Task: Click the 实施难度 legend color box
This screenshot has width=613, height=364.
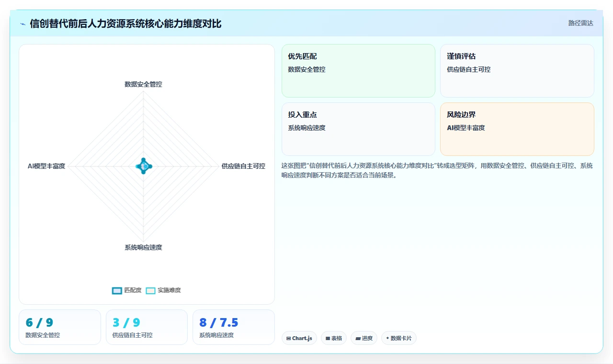Action: coord(151,290)
